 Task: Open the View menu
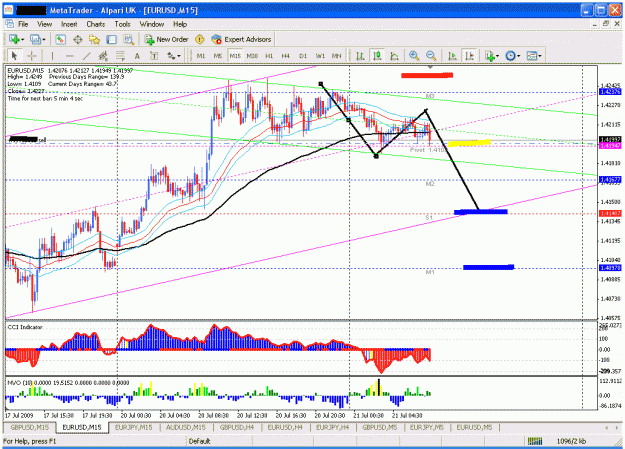(x=45, y=24)
